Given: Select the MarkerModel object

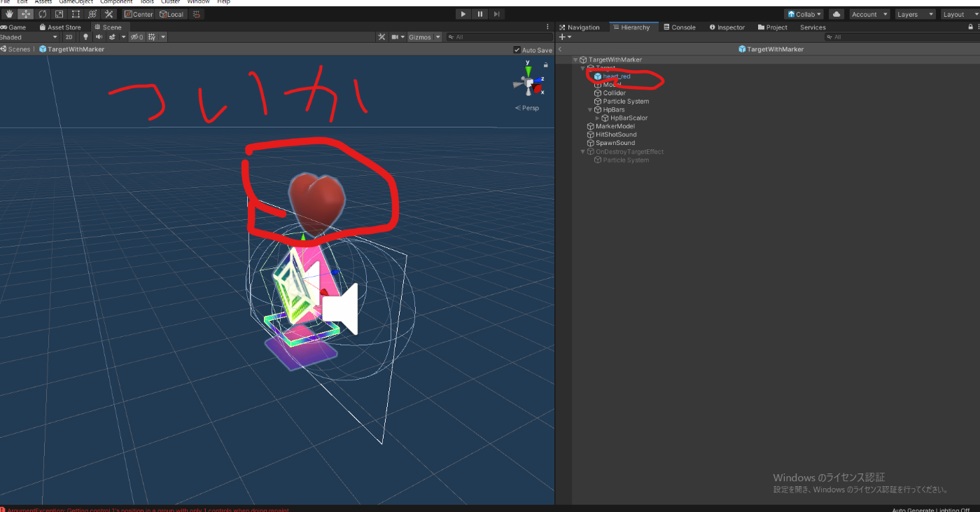Looking at the screenshot, I should (x=610, y=127).
